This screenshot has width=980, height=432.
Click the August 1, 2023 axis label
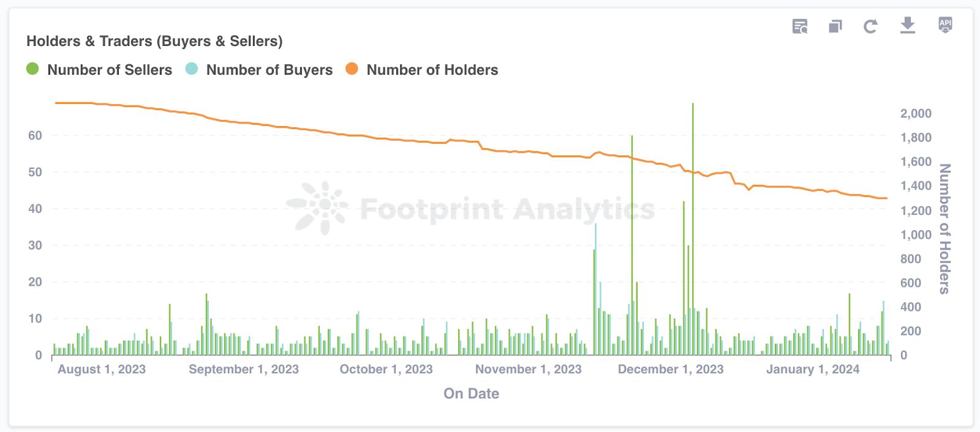[102, 369]
